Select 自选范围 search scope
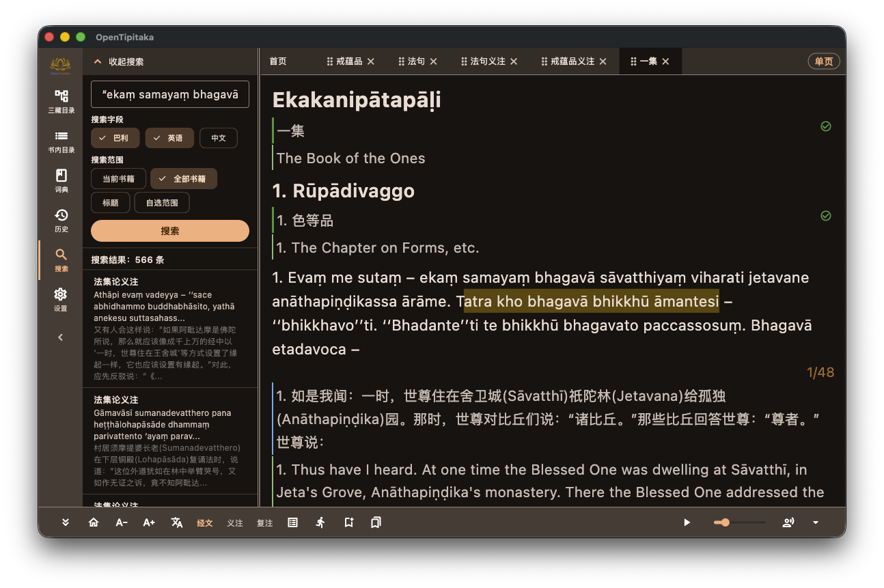The image size is (884, 588). pos(162,203)
